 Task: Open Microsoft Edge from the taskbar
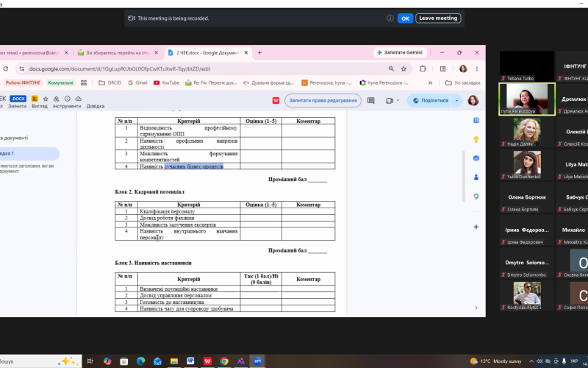pos(140,361)
